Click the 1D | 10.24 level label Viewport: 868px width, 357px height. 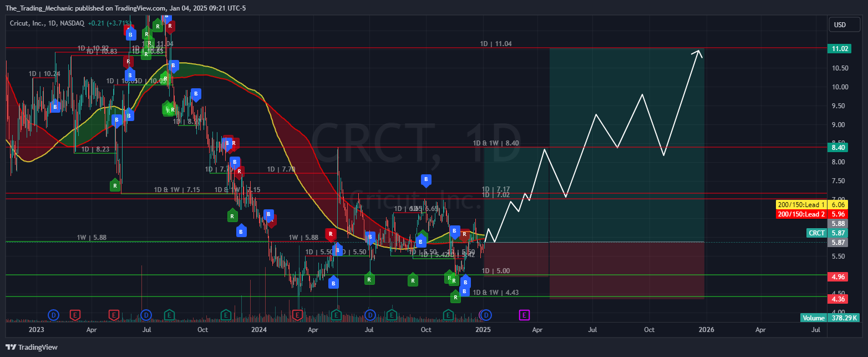pos(44,73)
